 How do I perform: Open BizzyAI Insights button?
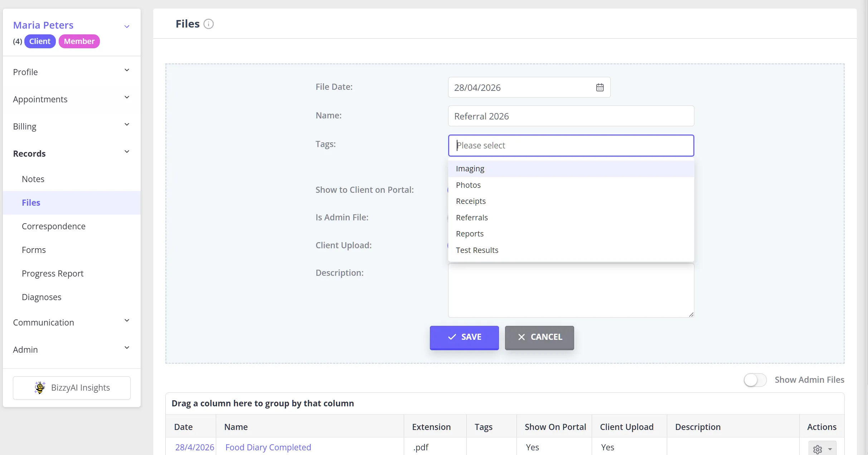(x=72, y=388)
